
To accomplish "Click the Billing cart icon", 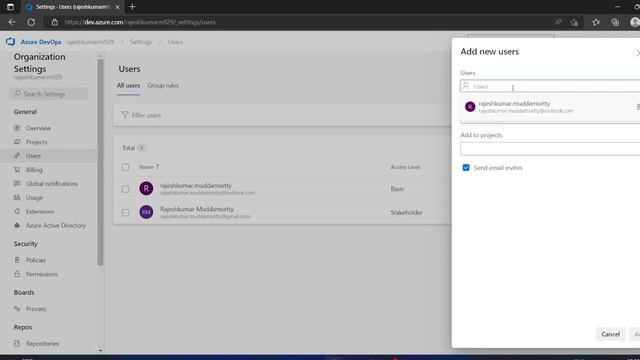I will point(17,170).
